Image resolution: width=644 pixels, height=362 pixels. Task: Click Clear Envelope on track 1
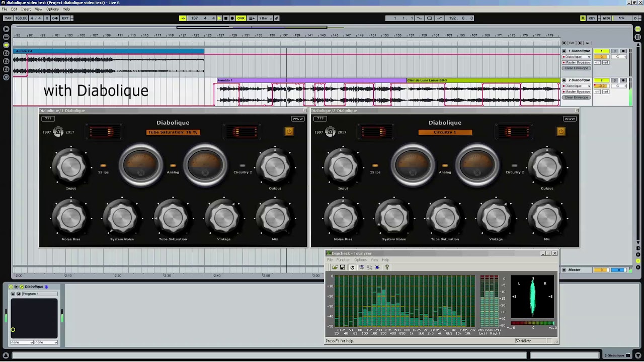(x=576, y=68)
